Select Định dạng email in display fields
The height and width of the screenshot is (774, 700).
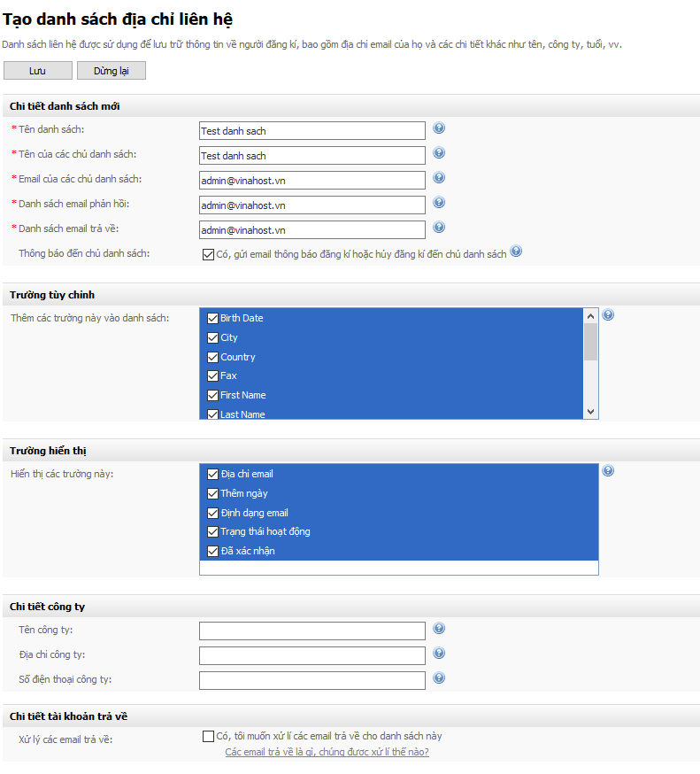tap(212, 513)
